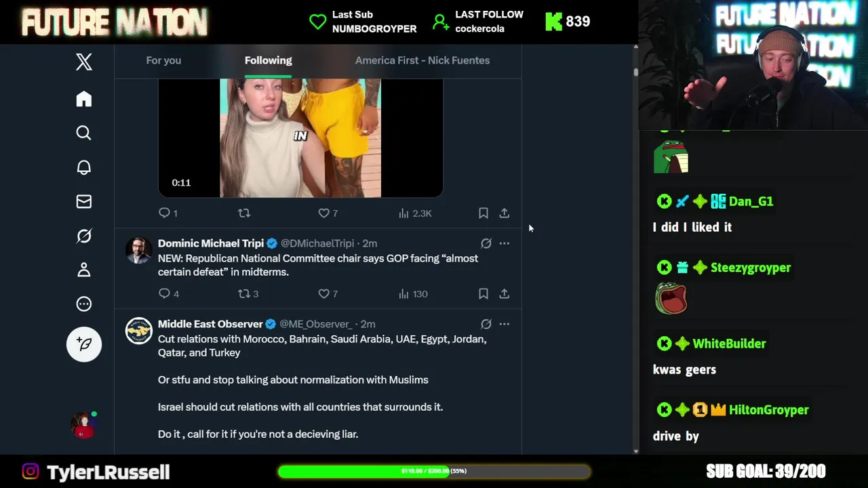Open the notifications bell icon
The image size is (868, 488).
coord(83,167)
